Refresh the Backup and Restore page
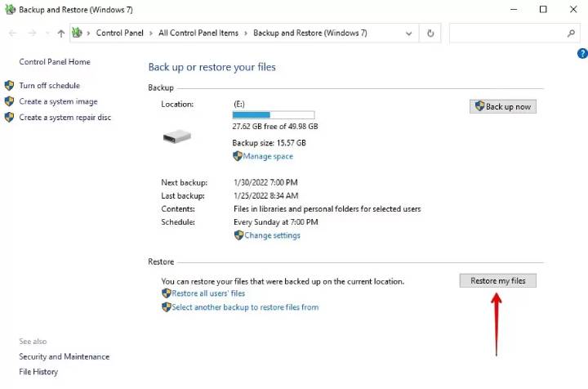 click(430, 34)
